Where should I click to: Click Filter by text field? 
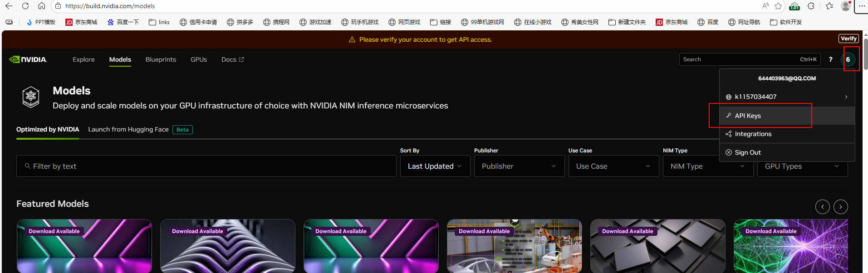(206, 166)
